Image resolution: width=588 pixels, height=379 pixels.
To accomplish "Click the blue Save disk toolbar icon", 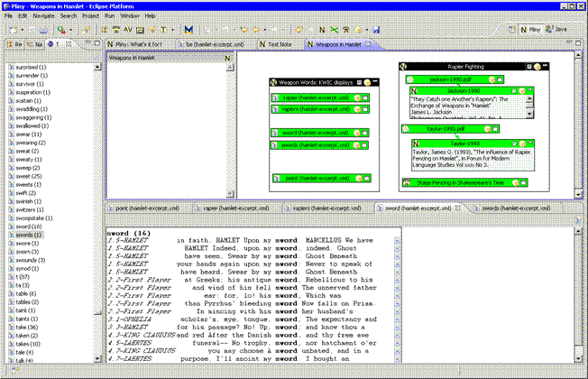I will tap(376, 30).
